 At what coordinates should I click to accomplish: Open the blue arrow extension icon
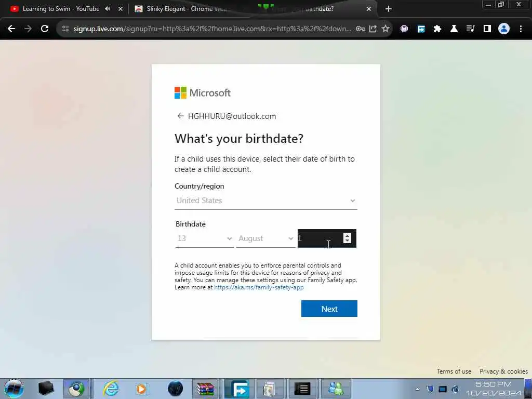421,29
